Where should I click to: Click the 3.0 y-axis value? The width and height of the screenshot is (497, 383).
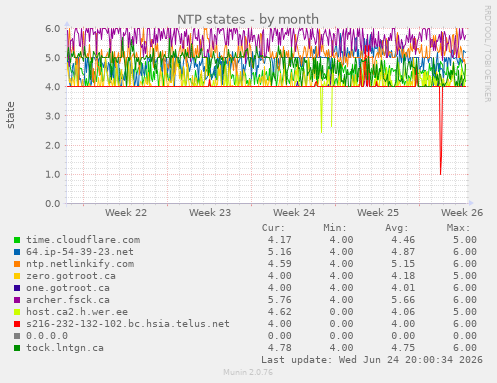(x=53, y=116)
